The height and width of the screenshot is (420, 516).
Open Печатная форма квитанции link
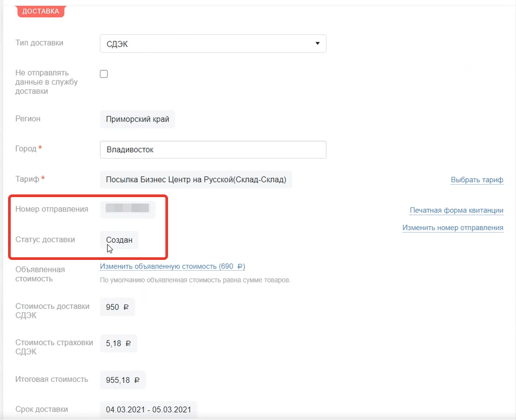coord(456,210)
